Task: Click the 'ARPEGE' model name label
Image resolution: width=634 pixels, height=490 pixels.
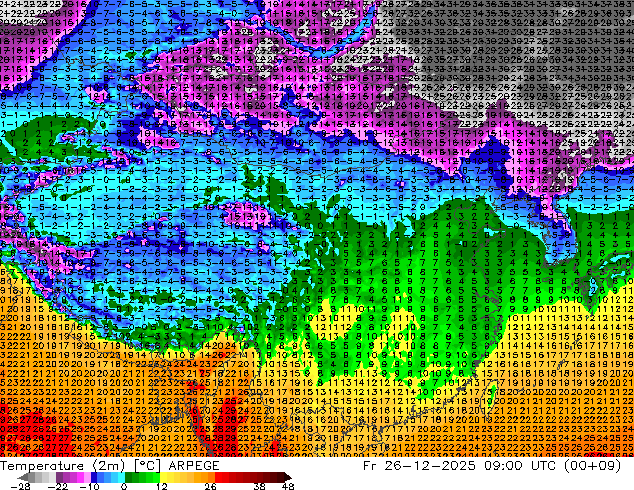Action: [194, 466]
